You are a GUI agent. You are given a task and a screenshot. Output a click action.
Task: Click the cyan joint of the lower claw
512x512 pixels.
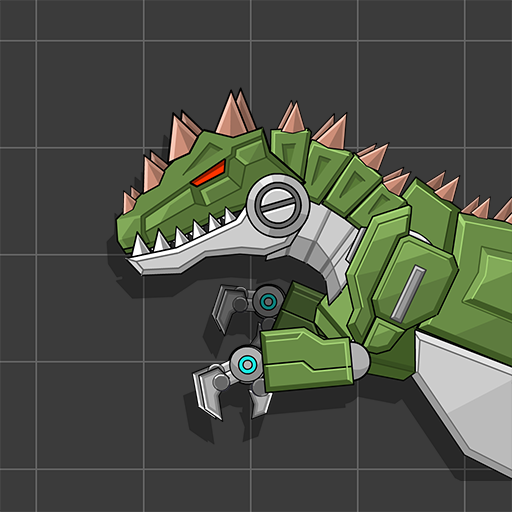pos(248,364)
